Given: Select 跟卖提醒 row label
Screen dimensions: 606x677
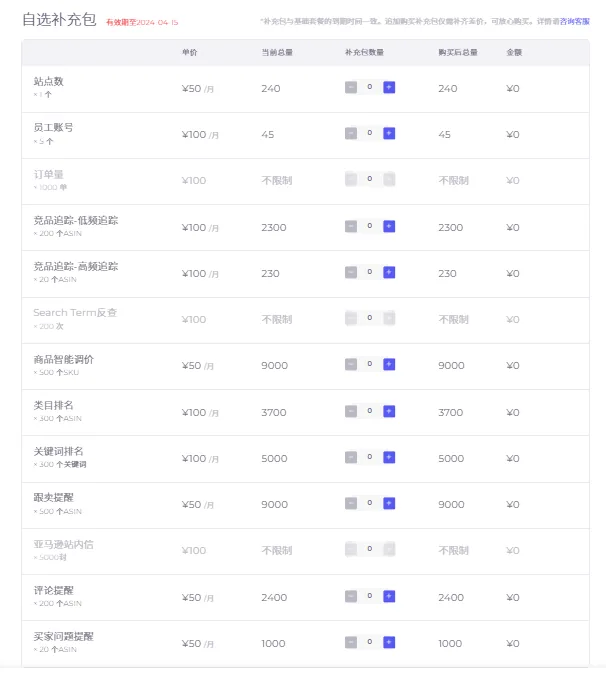Looking at the screenshot, I should click(54, 497).
